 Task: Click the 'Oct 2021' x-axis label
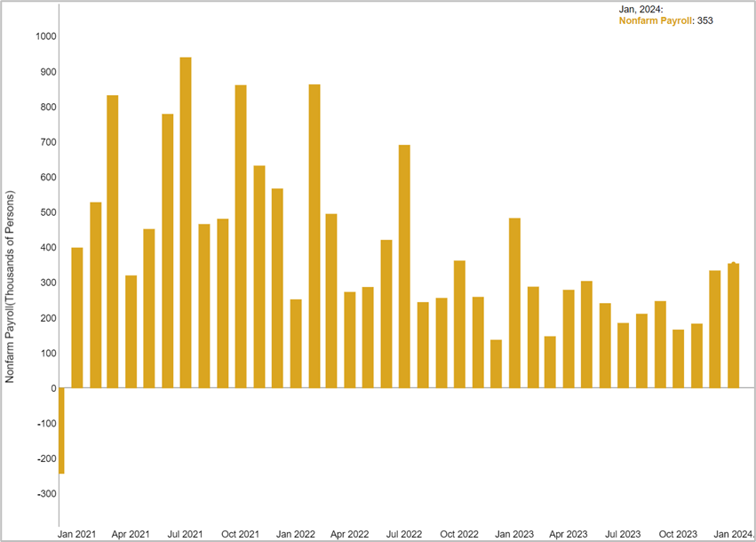tap(240, 534)
